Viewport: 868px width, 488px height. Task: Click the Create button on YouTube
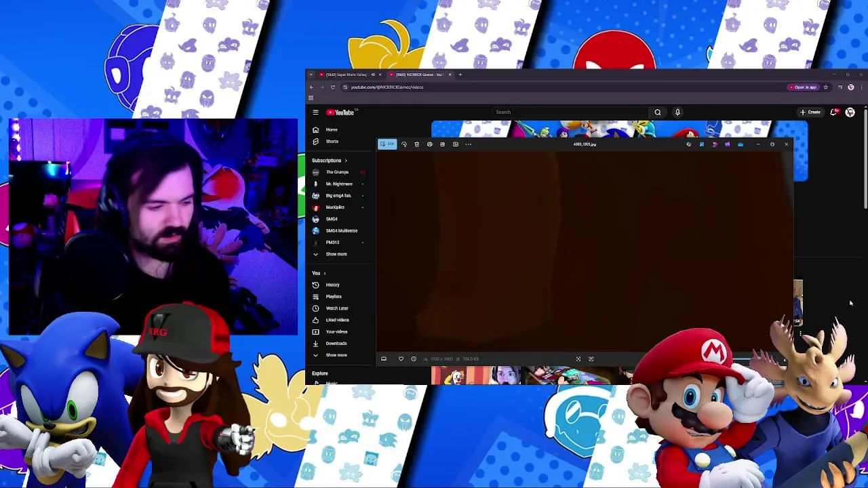811,113
